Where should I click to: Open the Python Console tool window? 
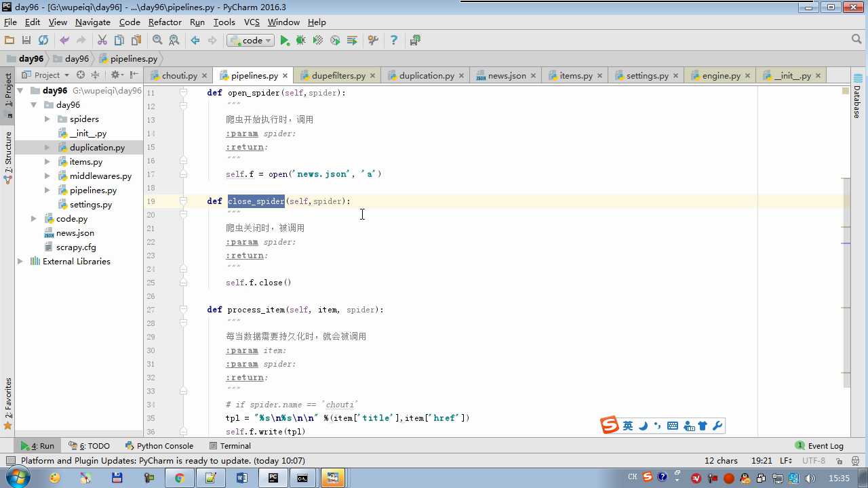pyautogui.click(x=159, y=446)
